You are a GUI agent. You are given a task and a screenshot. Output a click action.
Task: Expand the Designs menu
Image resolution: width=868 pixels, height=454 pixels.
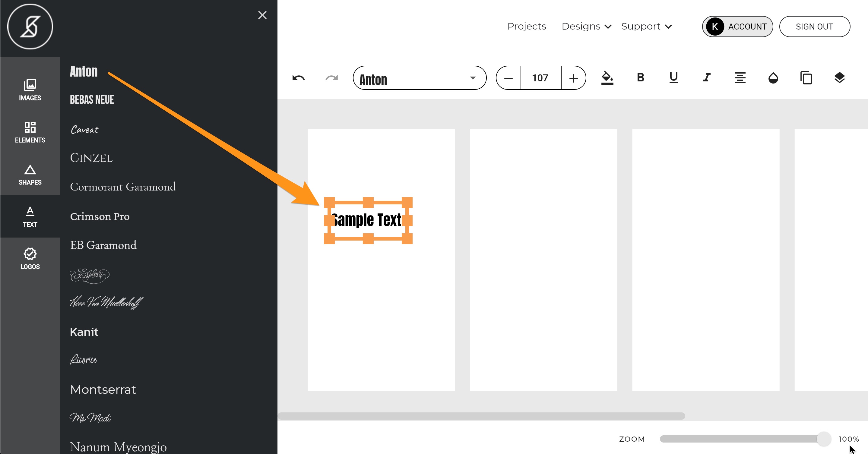586,27
